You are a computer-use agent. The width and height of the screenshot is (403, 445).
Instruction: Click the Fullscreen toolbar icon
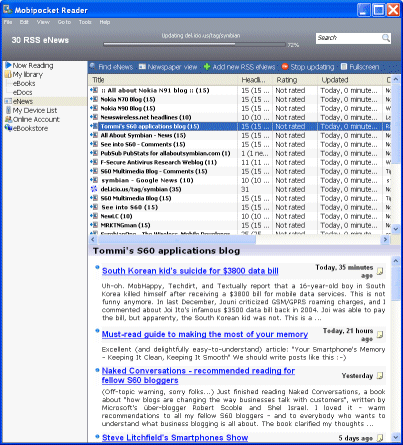[x=344, y=67]
